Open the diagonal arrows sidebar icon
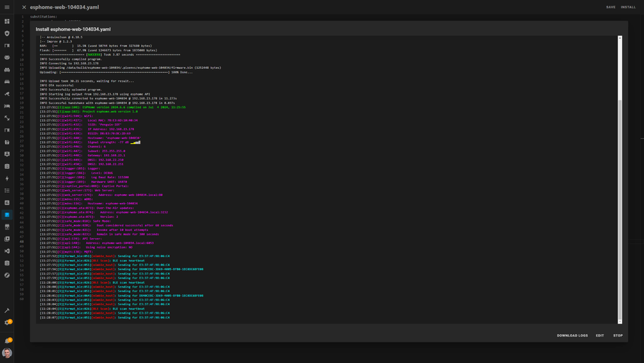644x363 pixels. [x=7, y=118]
